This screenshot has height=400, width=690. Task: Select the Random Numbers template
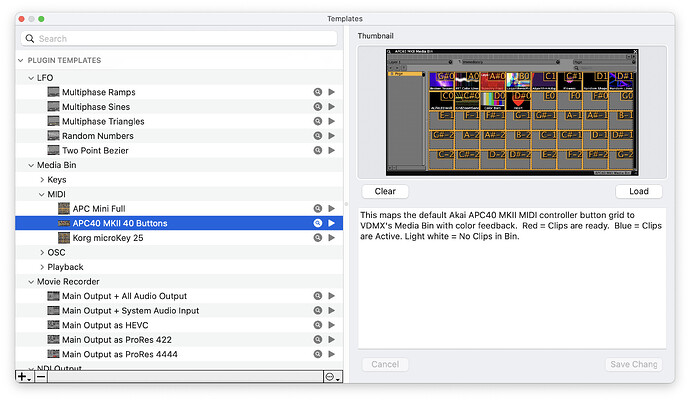[179, 136]
